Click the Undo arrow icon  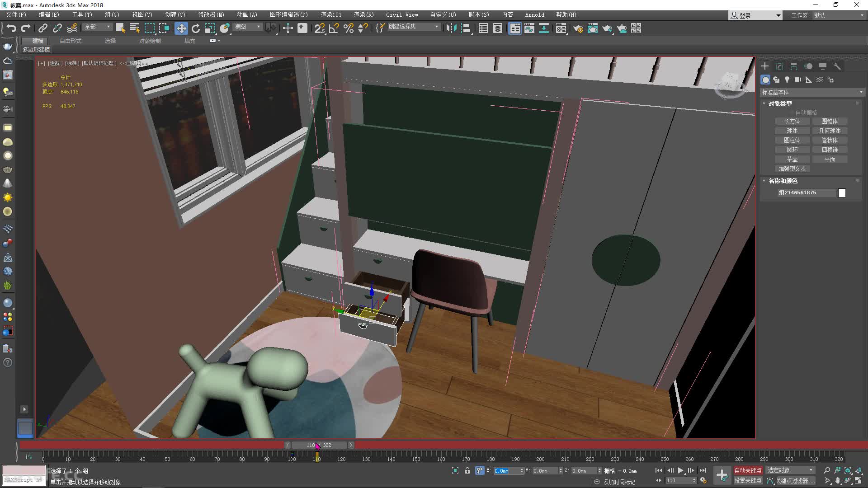pyautogui.click(x=11, y=28)
